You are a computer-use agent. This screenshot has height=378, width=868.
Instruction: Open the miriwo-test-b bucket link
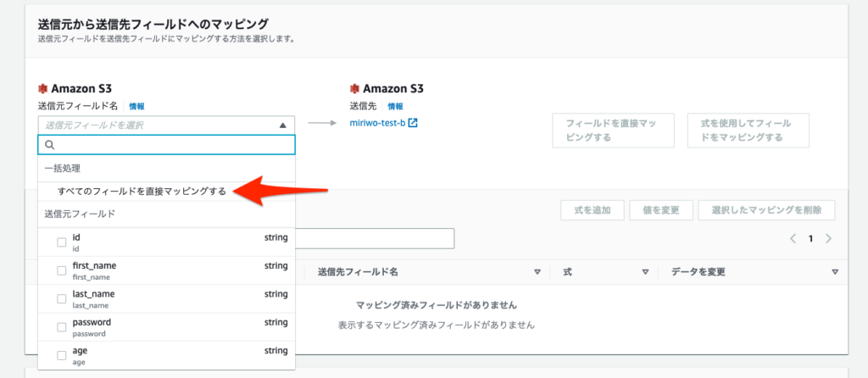tap(377, 123)
